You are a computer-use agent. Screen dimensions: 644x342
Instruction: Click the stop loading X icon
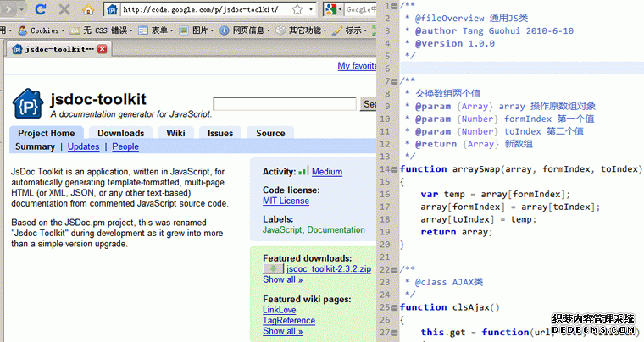coord(65,10)
